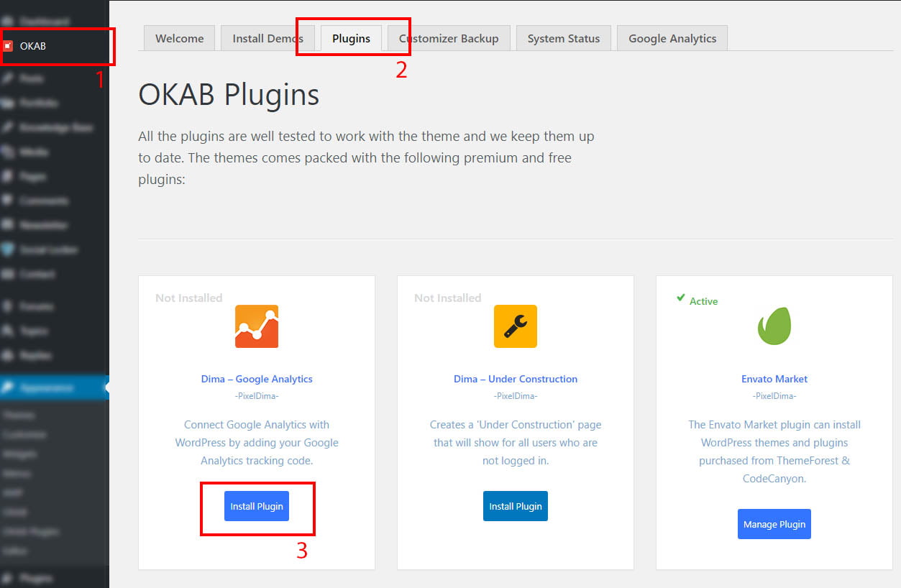Open Posts in the admin sidebar
The height and width of the screenshot is (588, 901).
point(55,78)
